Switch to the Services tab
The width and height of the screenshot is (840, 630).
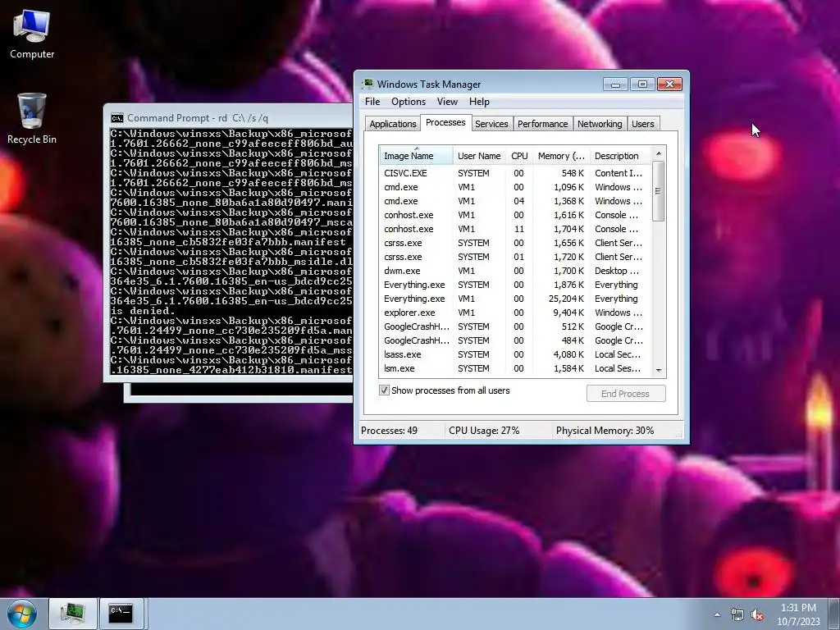click(491, 124)
